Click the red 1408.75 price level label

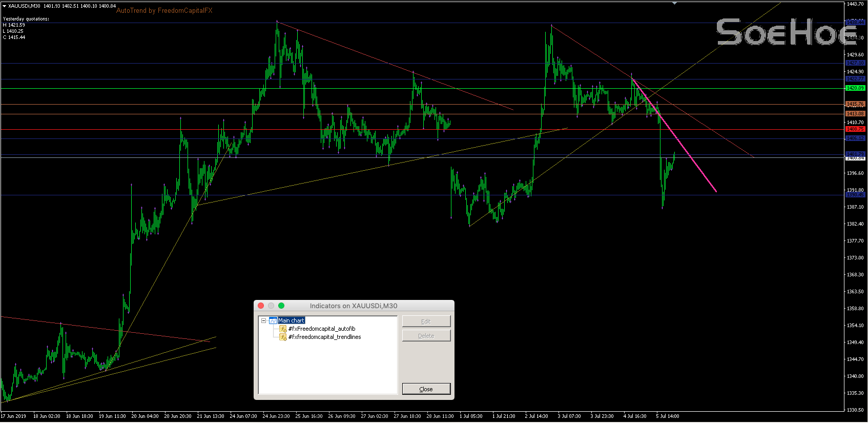855,129
